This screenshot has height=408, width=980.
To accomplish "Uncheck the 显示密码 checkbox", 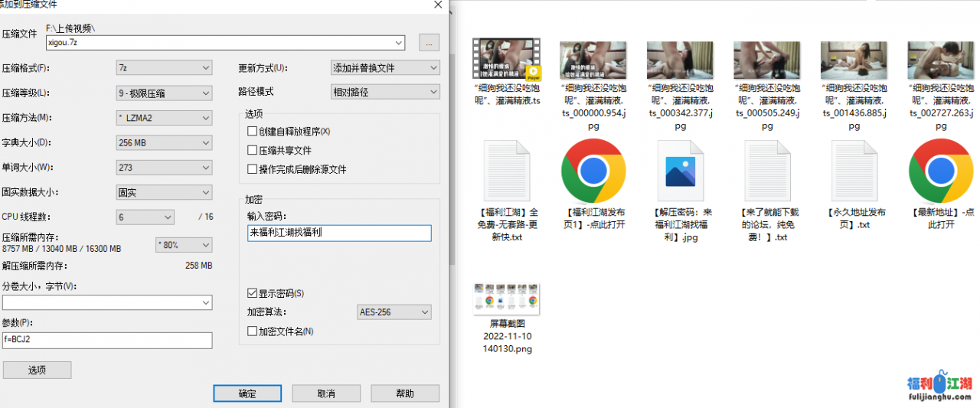I will (x=253, y=293).
